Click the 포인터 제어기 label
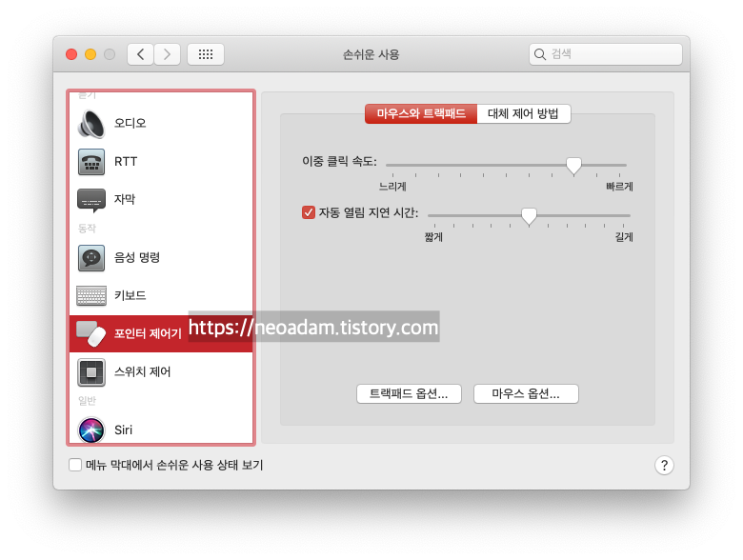 [x=148, y=333]
